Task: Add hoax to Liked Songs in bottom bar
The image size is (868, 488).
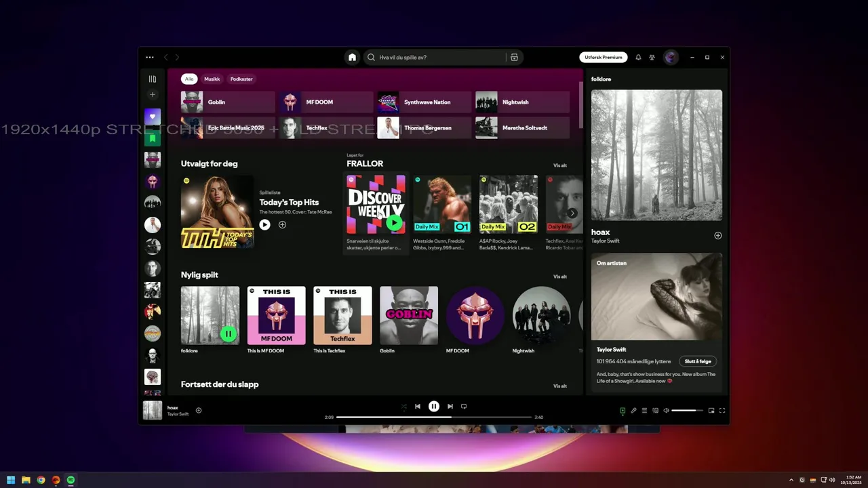Action: [x=199, y=410]
